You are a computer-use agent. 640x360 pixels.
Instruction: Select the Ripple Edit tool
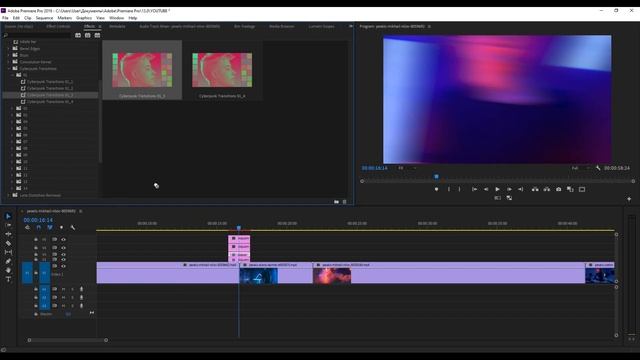(x=8, y=234)
